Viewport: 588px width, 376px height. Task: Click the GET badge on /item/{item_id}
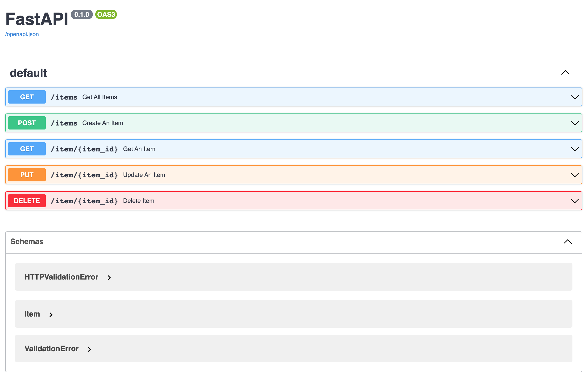click(x=27, y=149)
